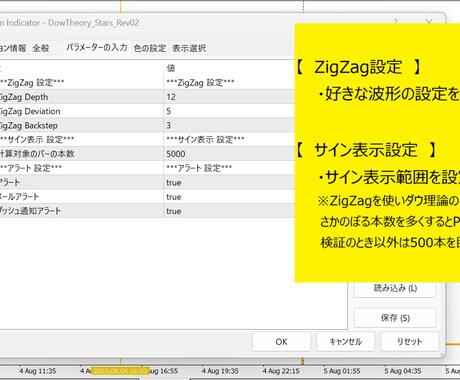Click the 4 Aug 11:35 time axis label
460x380 pixels.
tap(38, 371)
